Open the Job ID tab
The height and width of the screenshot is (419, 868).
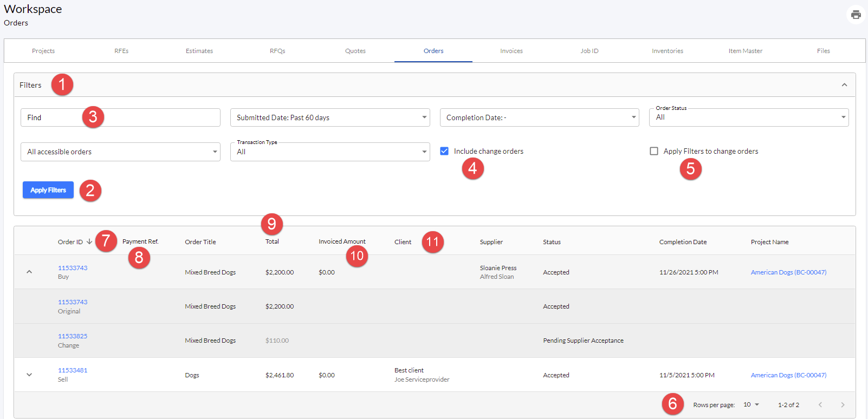pos(590,51)
